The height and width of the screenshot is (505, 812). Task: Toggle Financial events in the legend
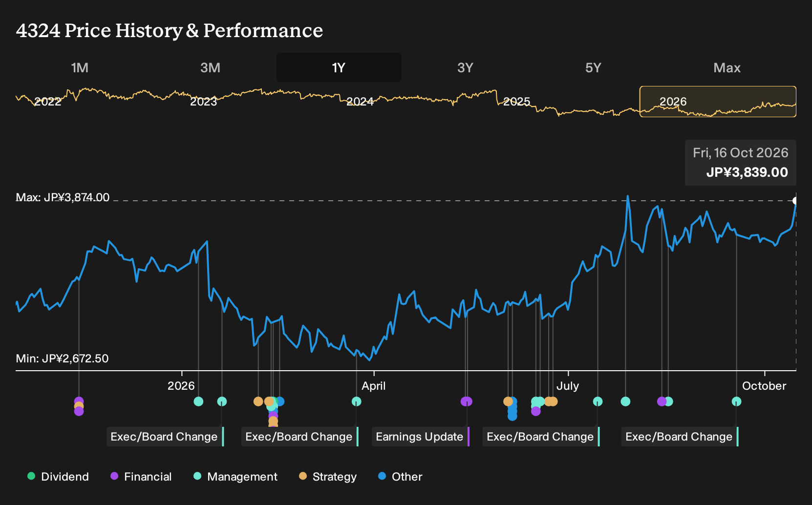point(141,477)
